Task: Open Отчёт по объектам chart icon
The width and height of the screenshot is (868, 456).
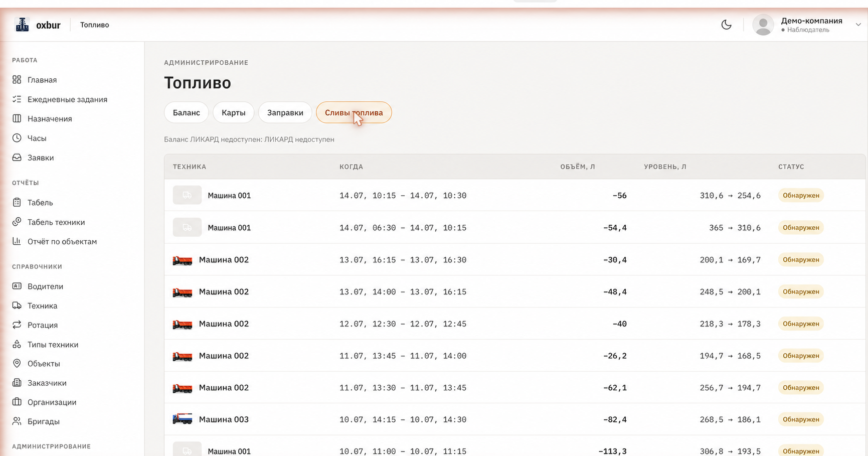Action: pos(17,241)
